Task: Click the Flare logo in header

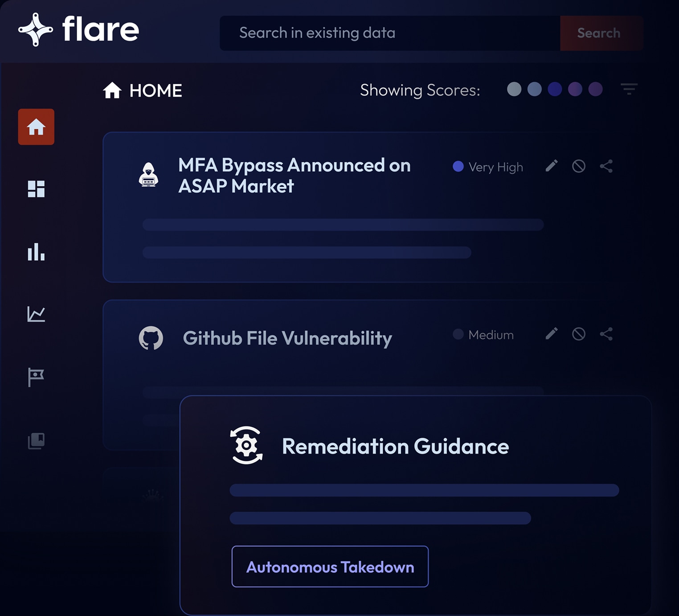Action: click(78, 30)
